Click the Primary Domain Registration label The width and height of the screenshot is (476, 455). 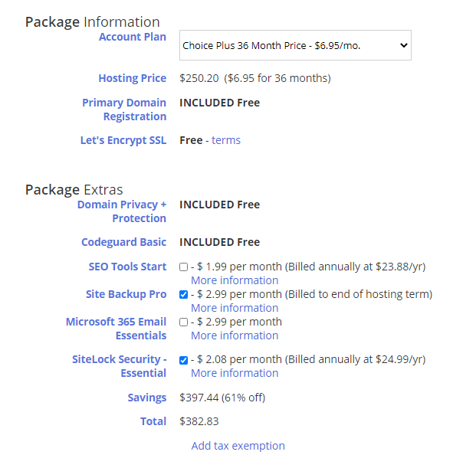tap(124, 110)
